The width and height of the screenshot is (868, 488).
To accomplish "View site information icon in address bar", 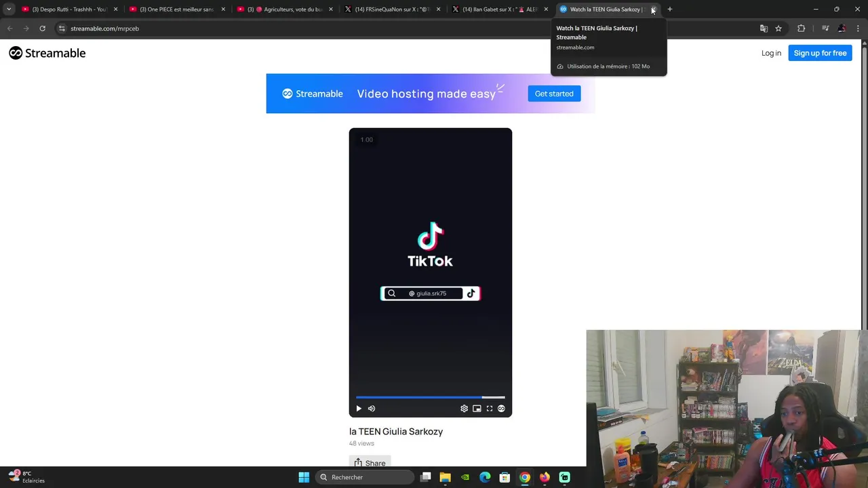I will pos(62,28).
